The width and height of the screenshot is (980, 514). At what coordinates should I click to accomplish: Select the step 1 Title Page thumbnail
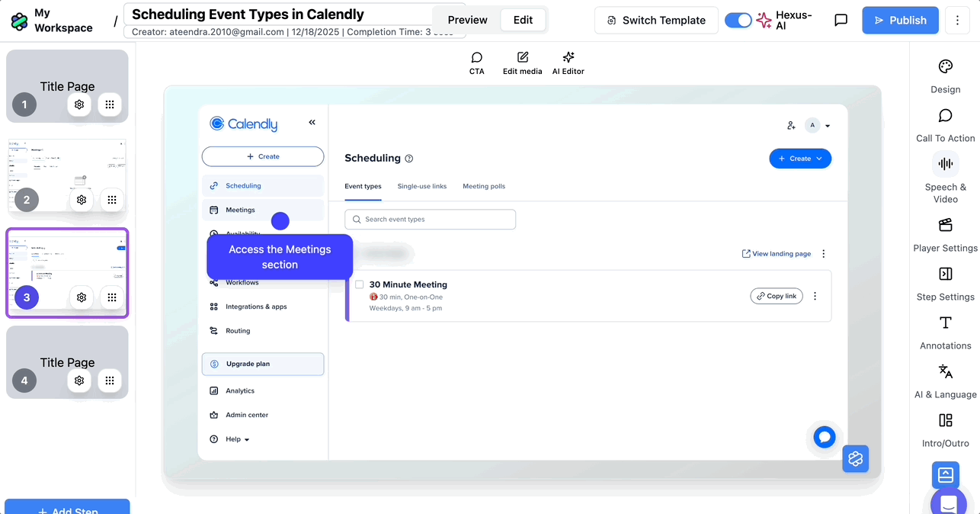point(67,86)
